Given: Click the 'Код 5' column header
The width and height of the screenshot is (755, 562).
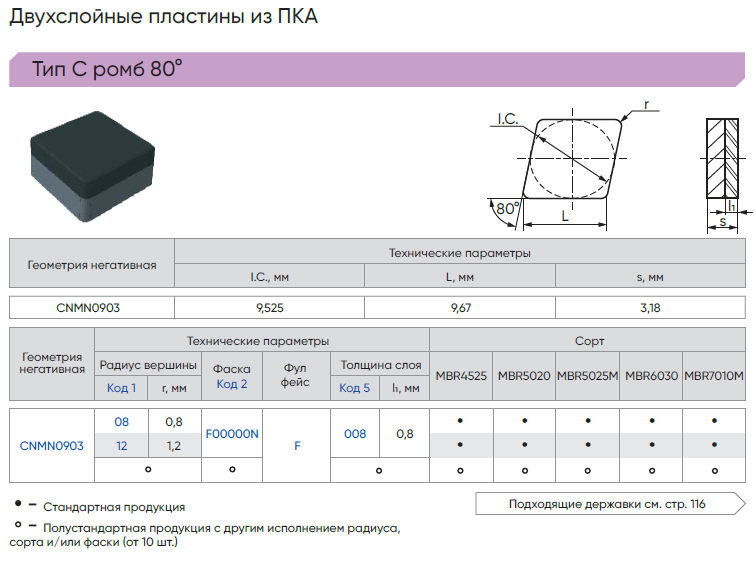Looking at the screenshot, I should pyautogui.click(x=354, y=388).
